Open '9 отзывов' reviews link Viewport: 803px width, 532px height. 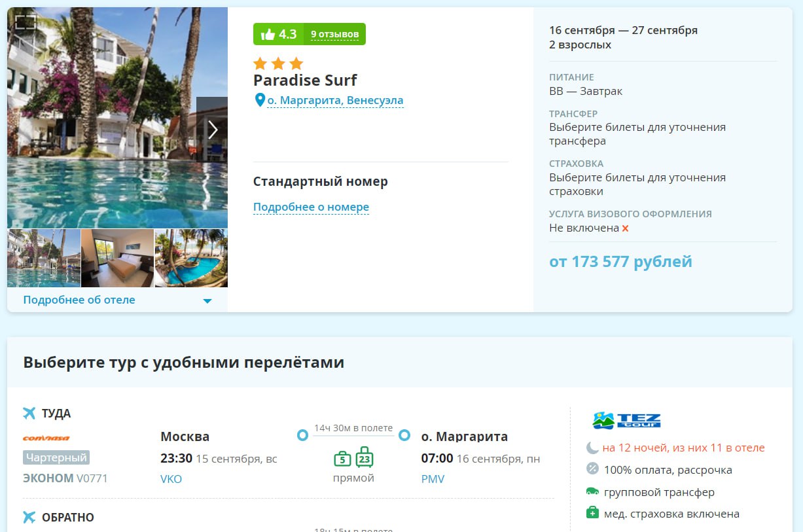tap(334, 34)
